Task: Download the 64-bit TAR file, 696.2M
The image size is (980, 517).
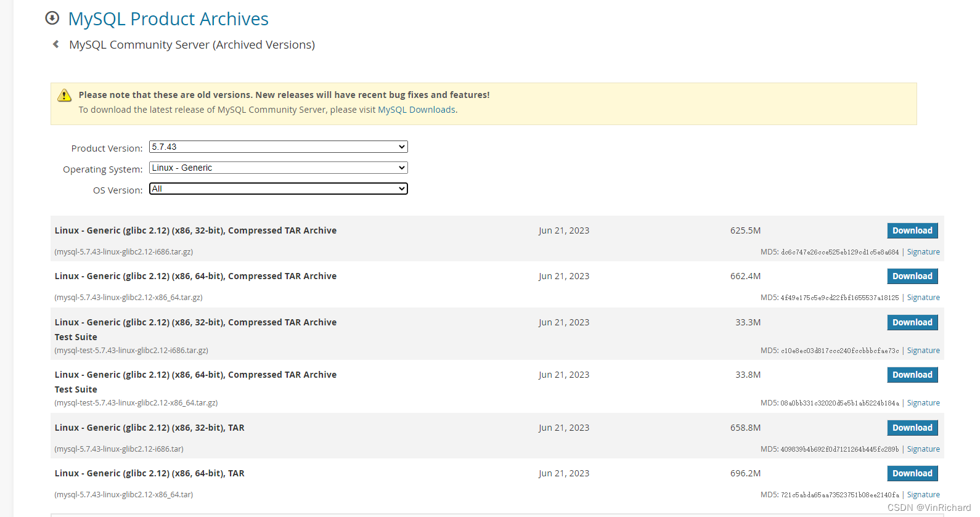Action: click(912, 473)
